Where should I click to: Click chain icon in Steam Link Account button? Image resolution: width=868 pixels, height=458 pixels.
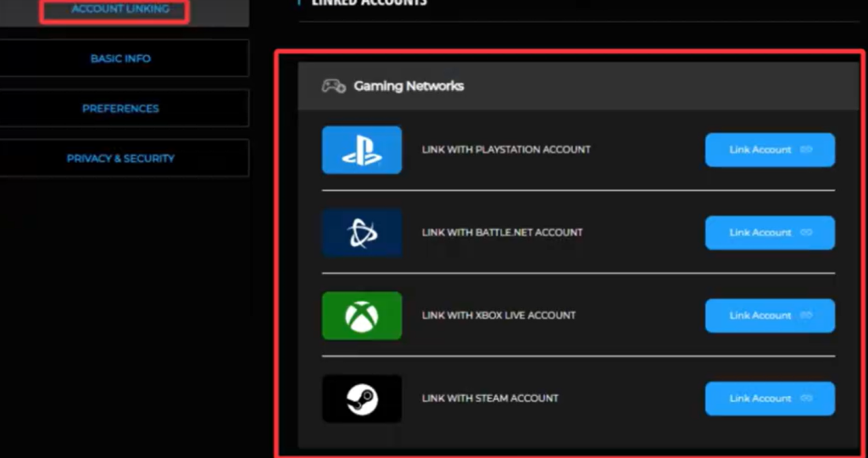click(806, 399)
